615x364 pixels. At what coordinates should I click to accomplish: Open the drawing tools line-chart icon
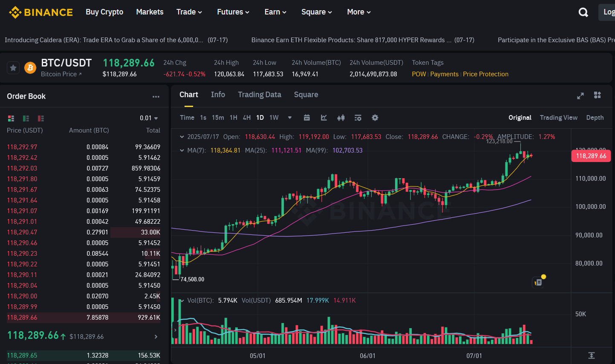point(324,118)
